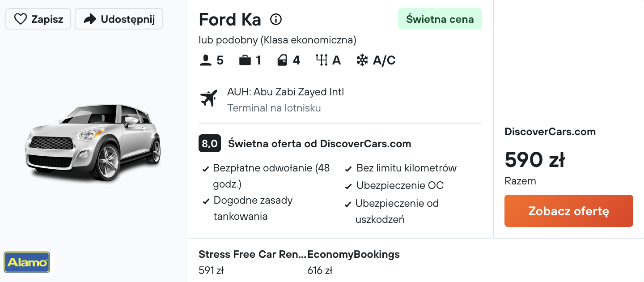The image size is (644, 282).
Task: Click the Świetna cena badge
Action: pos(440,19)
